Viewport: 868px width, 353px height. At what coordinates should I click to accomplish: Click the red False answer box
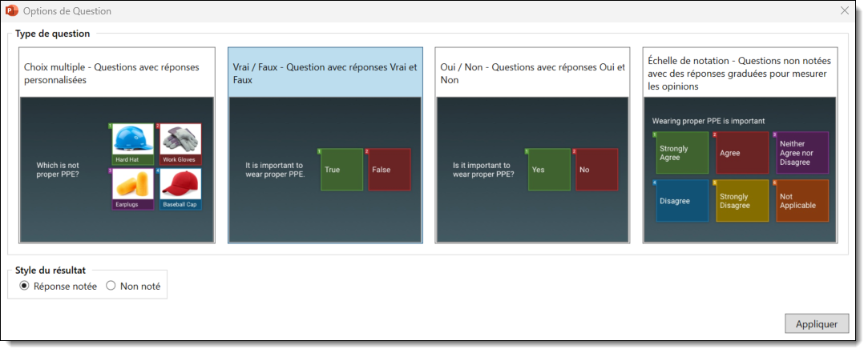click(389, 170)
